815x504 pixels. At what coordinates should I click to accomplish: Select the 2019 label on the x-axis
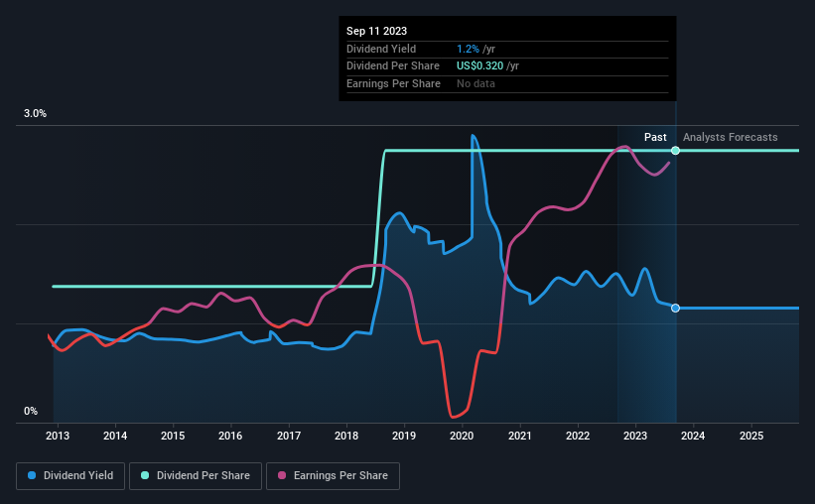pos(404,436)
